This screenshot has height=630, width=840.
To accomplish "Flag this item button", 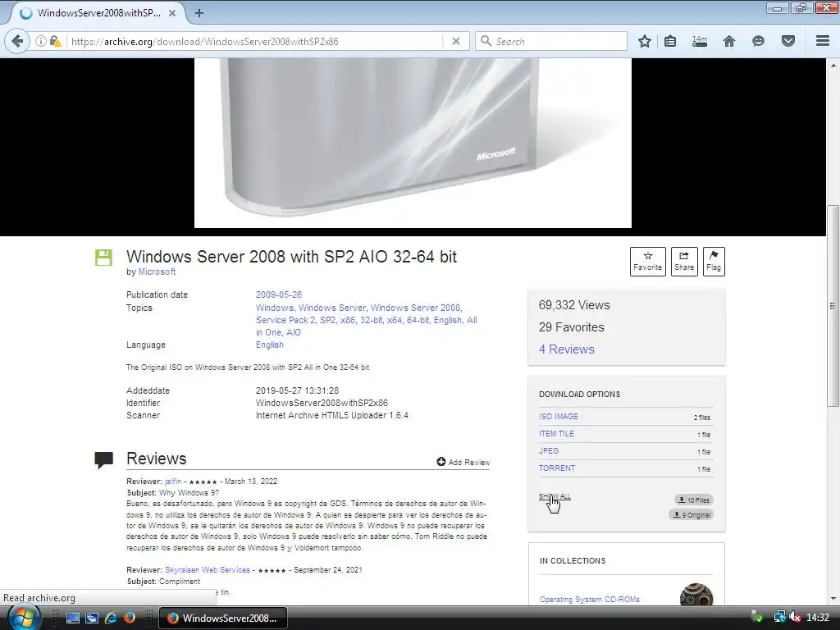I will tap(714, 262).
